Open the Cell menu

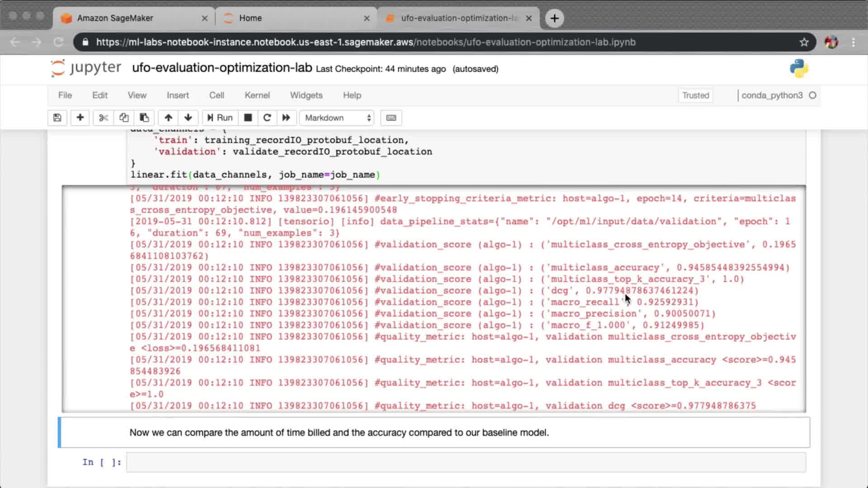coord(217,95)
